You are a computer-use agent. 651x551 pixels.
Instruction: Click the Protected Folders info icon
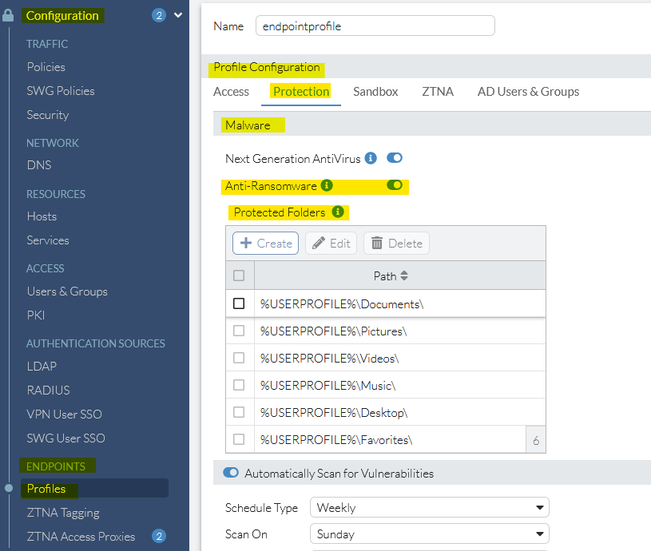(x=338, y=212)
